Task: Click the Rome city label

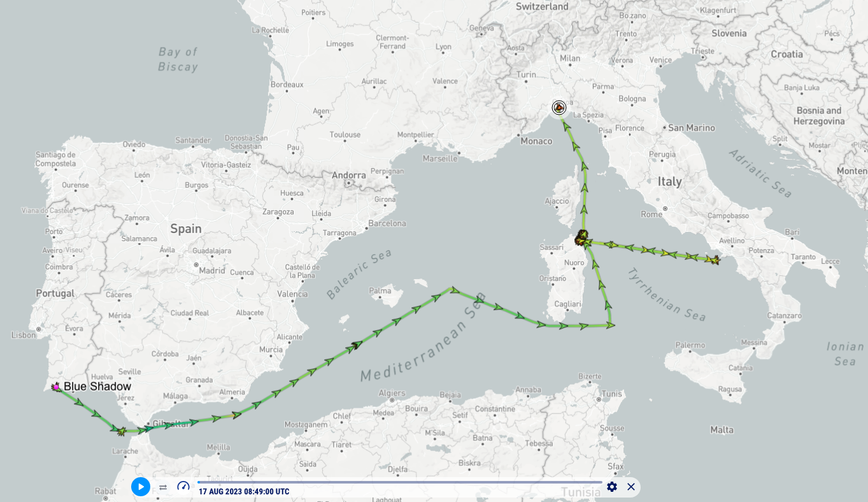Action: click(x=651, y=214)
